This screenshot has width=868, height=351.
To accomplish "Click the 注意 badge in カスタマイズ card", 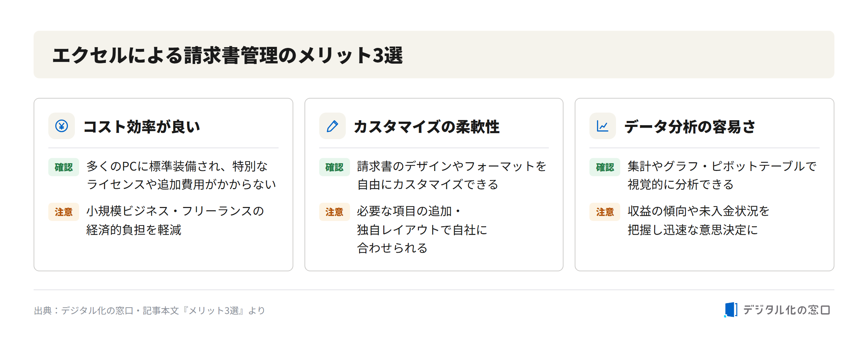I will pos(334,212).
